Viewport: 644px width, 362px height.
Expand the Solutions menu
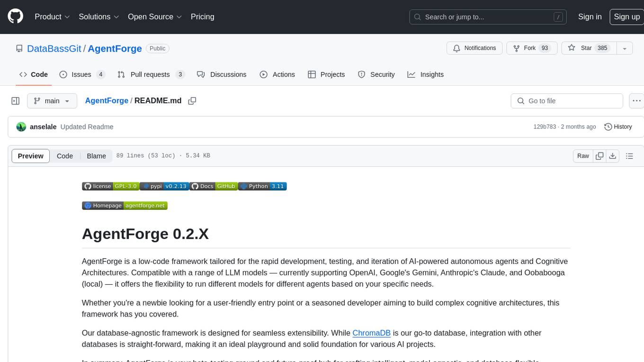[99, 17]
